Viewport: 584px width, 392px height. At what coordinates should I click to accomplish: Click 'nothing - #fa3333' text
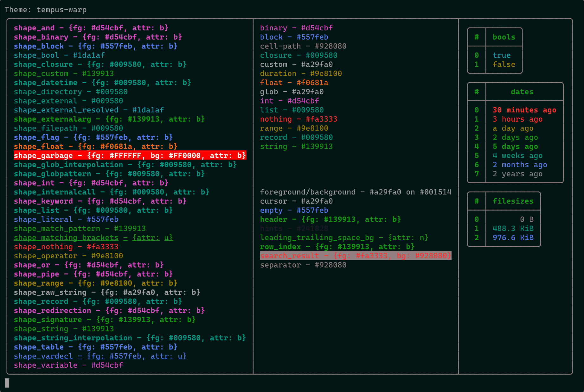click(298, 119)
